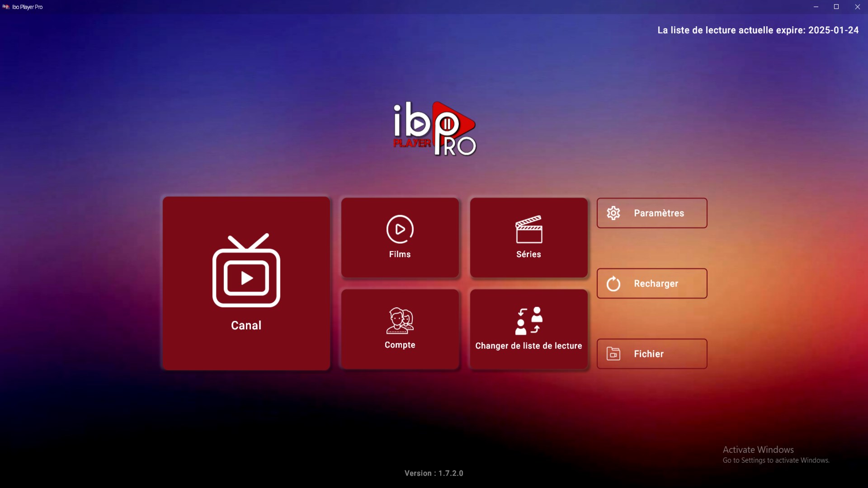The image size is (868, 488).
Task: Click the clapperboard icon for Séries
Action: pos(528,230)
